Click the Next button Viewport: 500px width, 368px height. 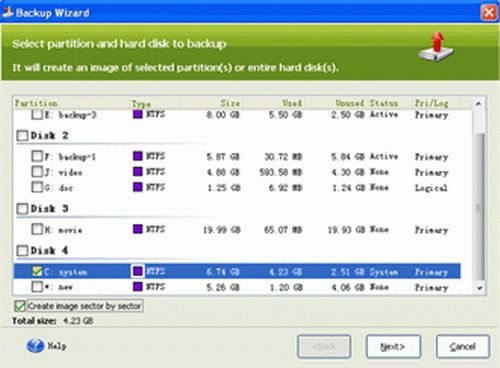tap(393, 347)
